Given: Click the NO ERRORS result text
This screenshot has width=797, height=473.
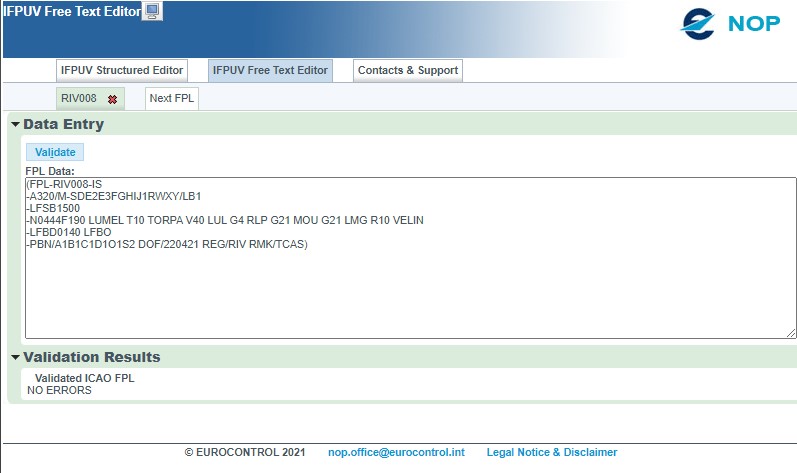Looking at the screenshot, I should click(x=59, y=390).
